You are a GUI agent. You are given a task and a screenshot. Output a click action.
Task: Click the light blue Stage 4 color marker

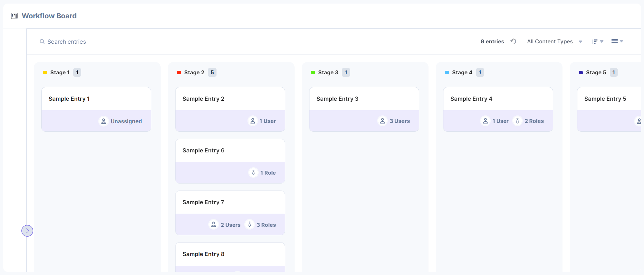click(447, 72)
